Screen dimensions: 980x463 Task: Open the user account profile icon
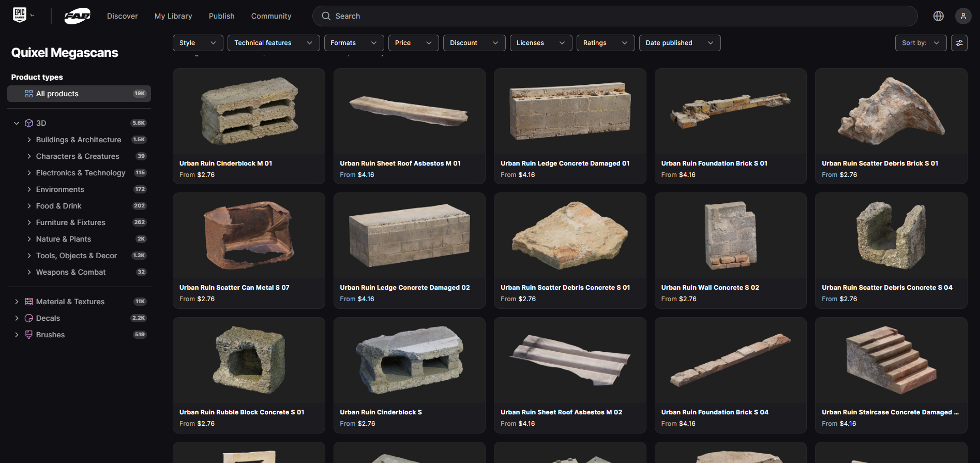point(963,16)
